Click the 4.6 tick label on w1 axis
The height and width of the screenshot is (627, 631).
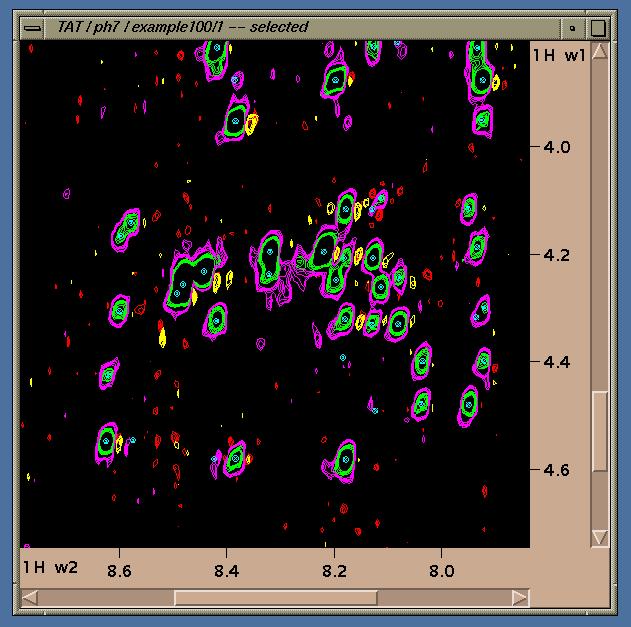click(x=557, y=470)
